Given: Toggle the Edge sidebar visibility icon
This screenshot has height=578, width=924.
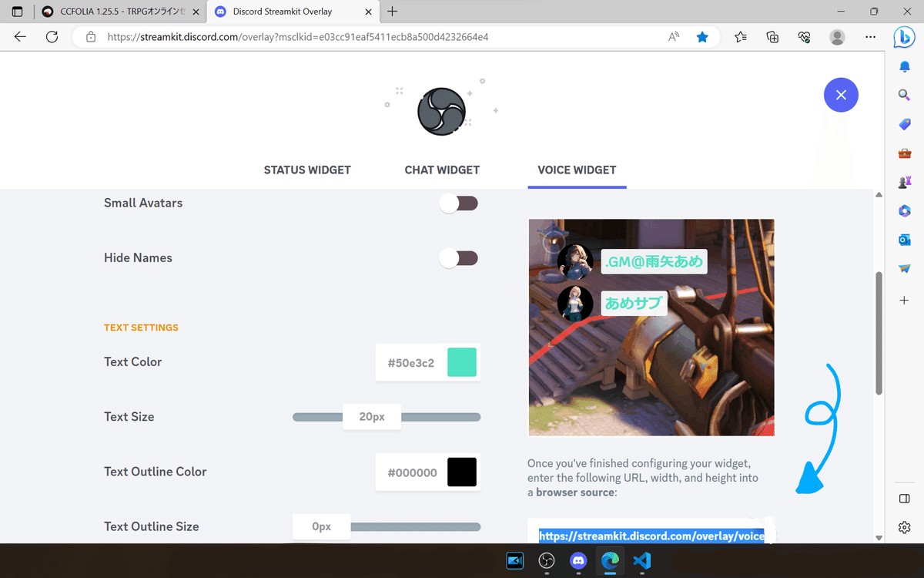Looking at the screenshot, I should tap(905, 499).
